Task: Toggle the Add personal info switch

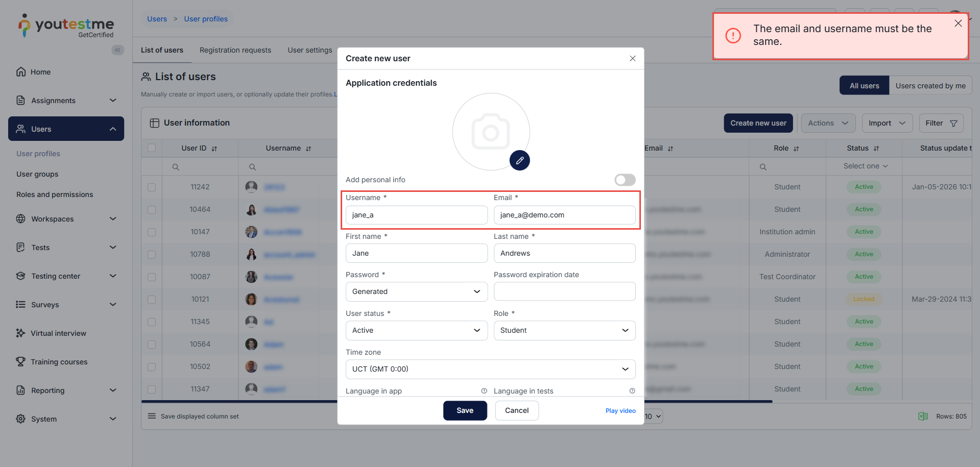Action: (x=625, y=180)
